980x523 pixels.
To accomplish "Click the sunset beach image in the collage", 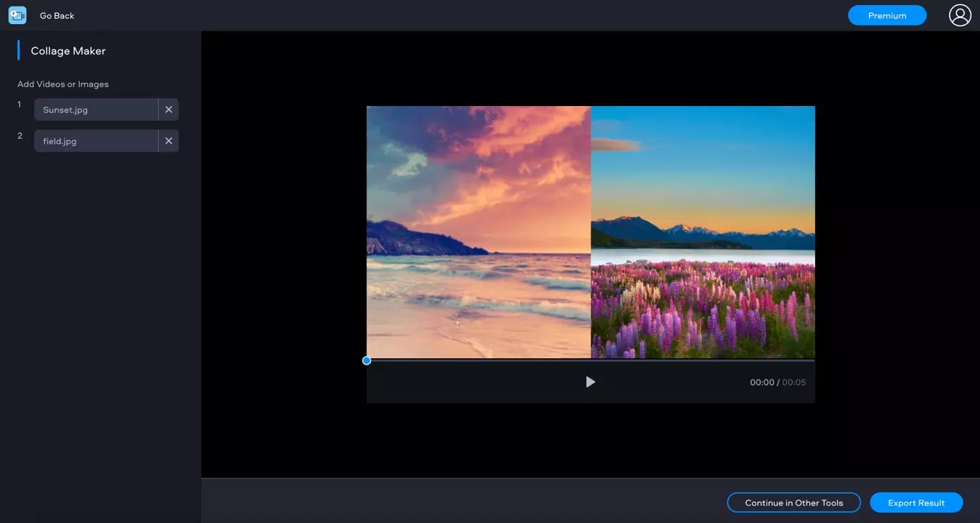I will (478, 232).
